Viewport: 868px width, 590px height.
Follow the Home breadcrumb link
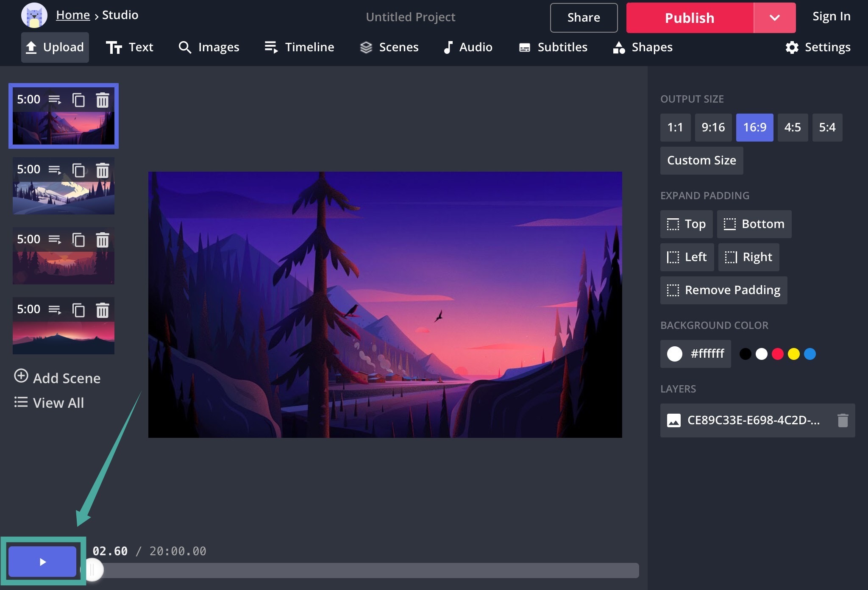(x=73, y=15)
